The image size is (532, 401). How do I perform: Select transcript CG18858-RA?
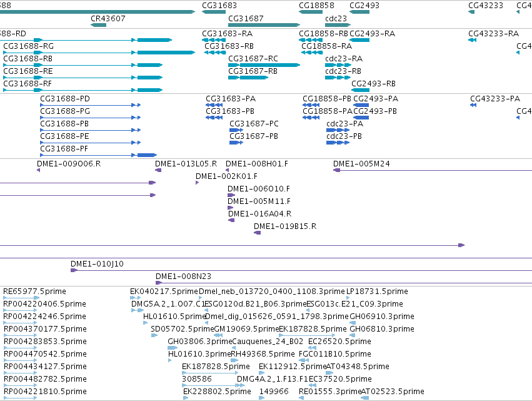(327, 46)
